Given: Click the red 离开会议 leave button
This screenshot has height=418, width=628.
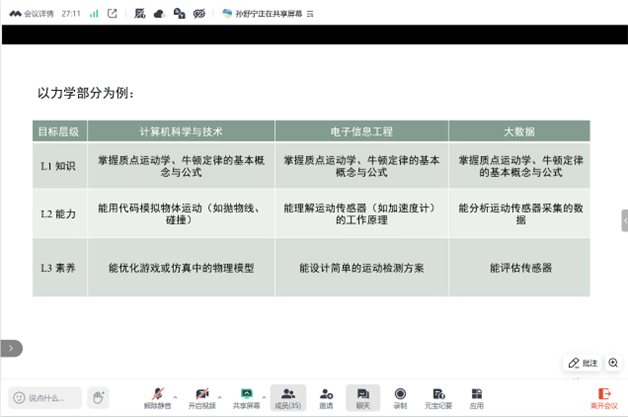Looking at the screenshot, I should pyautogui.click(x=603, y=397).
